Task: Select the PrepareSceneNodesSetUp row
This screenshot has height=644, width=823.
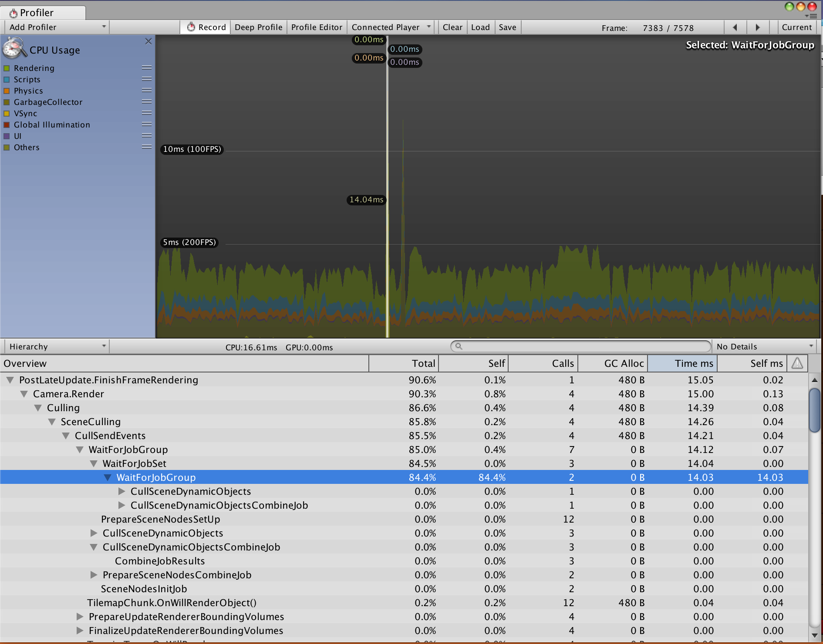Action: click(404, 519)
